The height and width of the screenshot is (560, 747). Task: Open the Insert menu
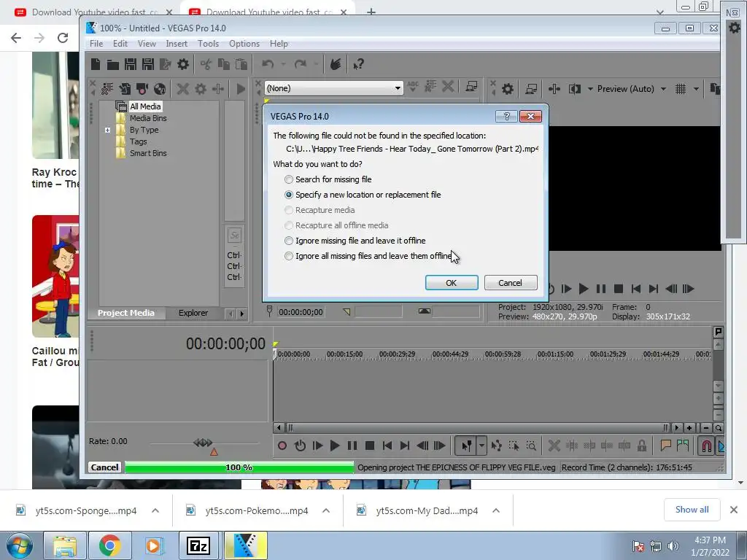(177, 43)
